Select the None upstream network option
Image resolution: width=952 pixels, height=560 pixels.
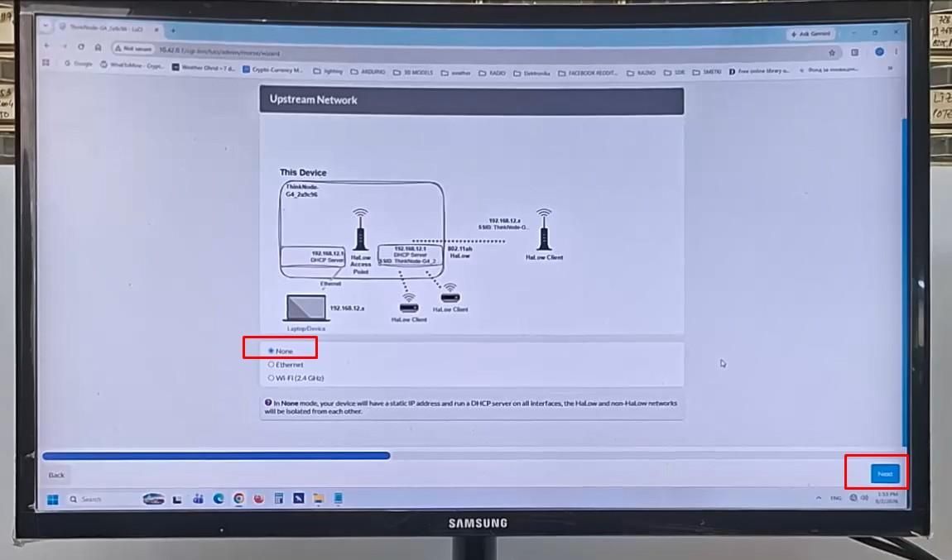(281, 351)
